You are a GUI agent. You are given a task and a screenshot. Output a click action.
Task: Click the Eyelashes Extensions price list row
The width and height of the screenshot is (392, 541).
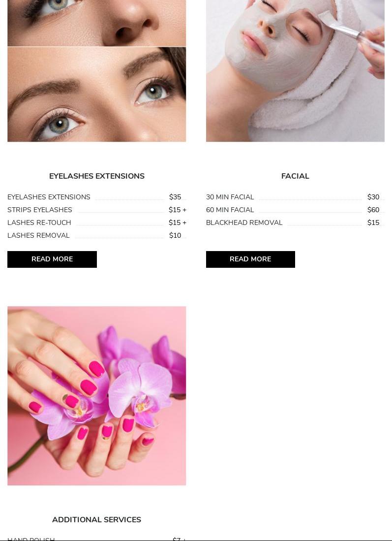(x=96, y=197)
